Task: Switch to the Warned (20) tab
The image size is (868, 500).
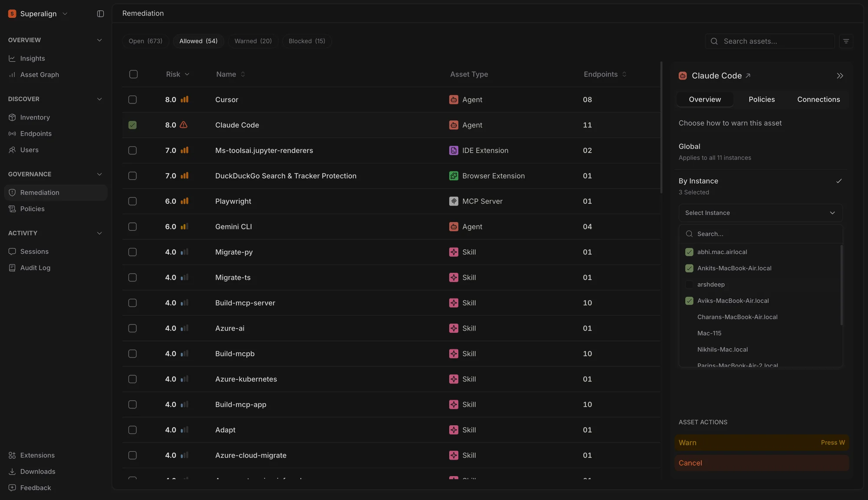Action: tap(253, 41)
